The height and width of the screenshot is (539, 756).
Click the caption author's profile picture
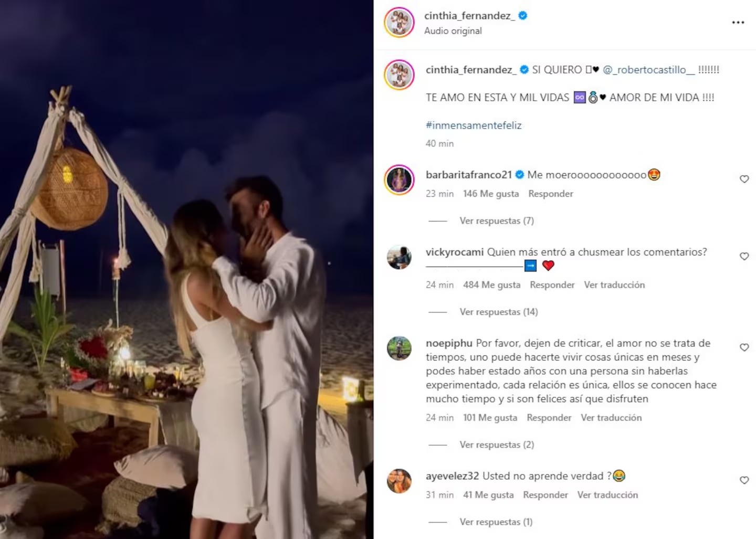point(399,75)
